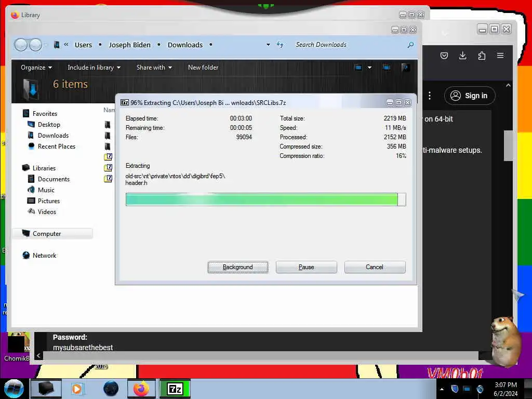Select Joseph Biden in the address breadcrumb
Viewport: 532px width, 399px height.
pyautogui.click(x=129, y=45)
